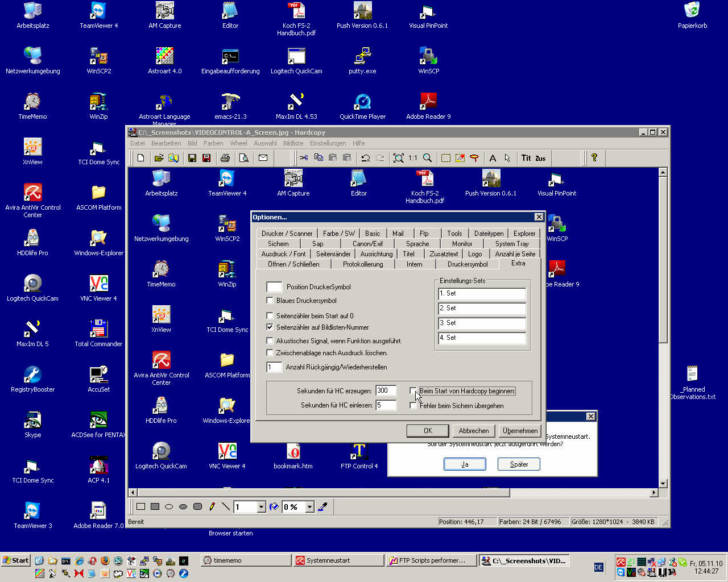Open the percentage dropdown showing 0 %
728x582 pixels.
click(x=310, y=507)
